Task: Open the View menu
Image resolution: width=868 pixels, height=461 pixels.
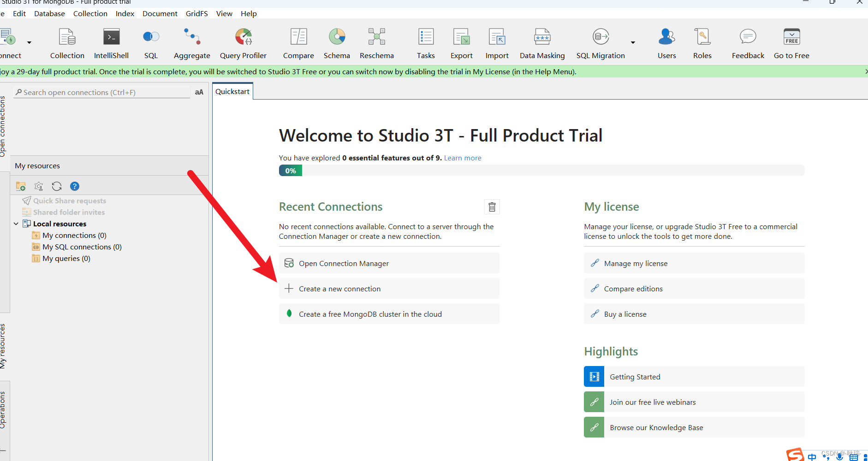Action: point(224,13)
